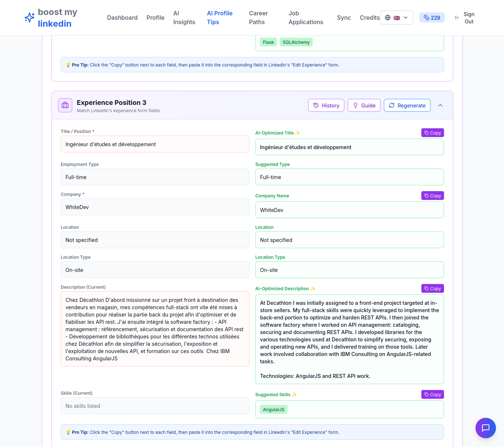Collapse the Experience Position 3 section

point(440,105)
